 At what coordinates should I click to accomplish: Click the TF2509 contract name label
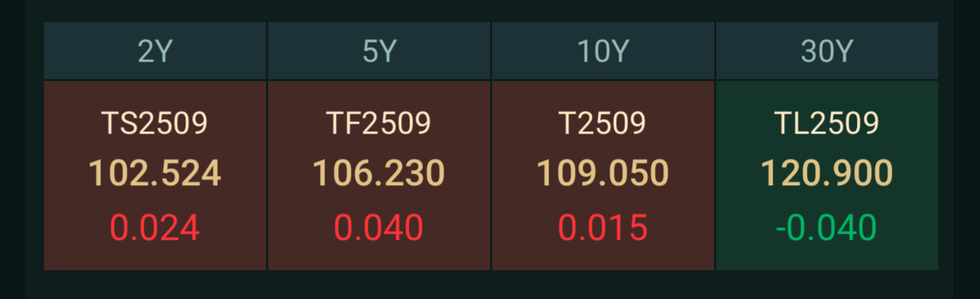point(379,123)
